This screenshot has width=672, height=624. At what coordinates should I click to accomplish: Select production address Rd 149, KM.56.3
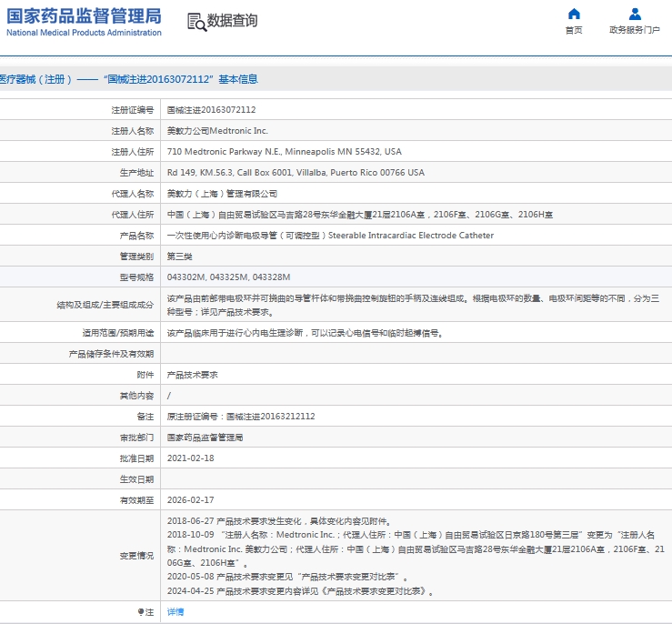click(x=296, y=173)
